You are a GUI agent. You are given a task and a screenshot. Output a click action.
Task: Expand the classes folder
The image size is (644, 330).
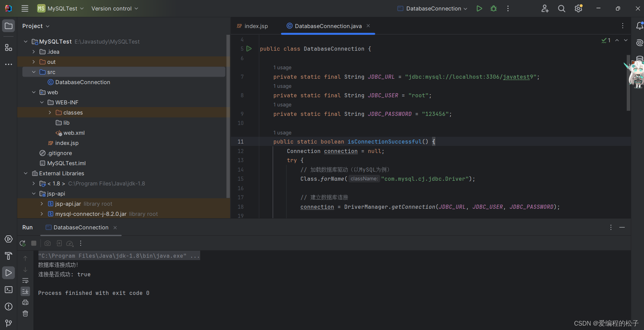pos(50,112)
